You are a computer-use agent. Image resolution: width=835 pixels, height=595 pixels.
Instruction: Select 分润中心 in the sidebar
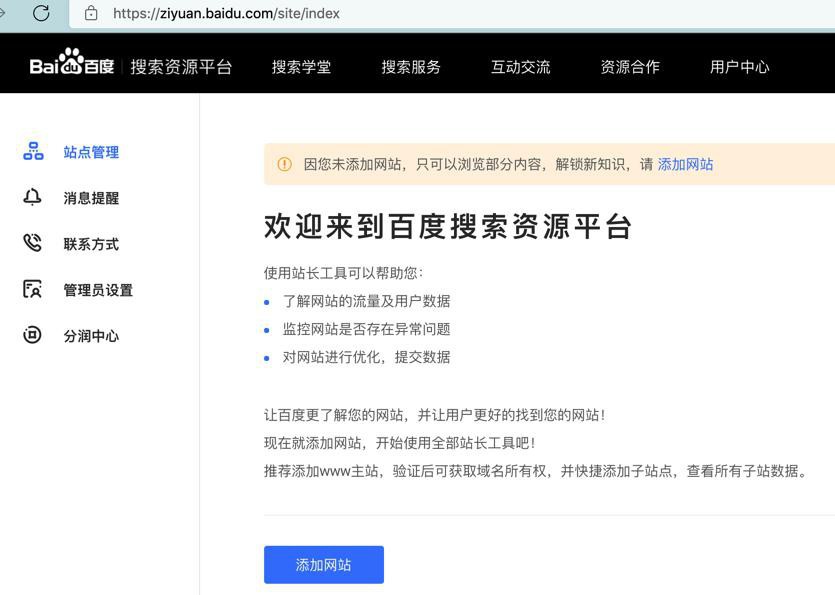(x=91, y=336)
